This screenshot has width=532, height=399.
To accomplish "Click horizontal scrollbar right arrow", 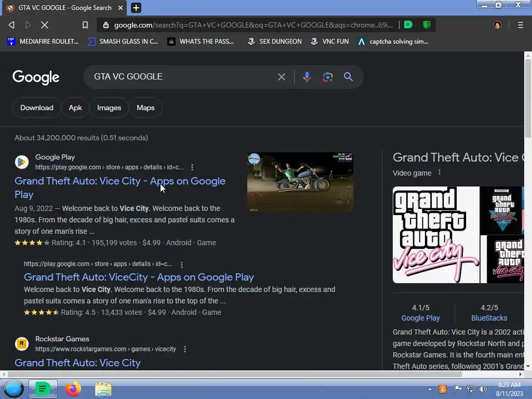I will coord(521,374).
